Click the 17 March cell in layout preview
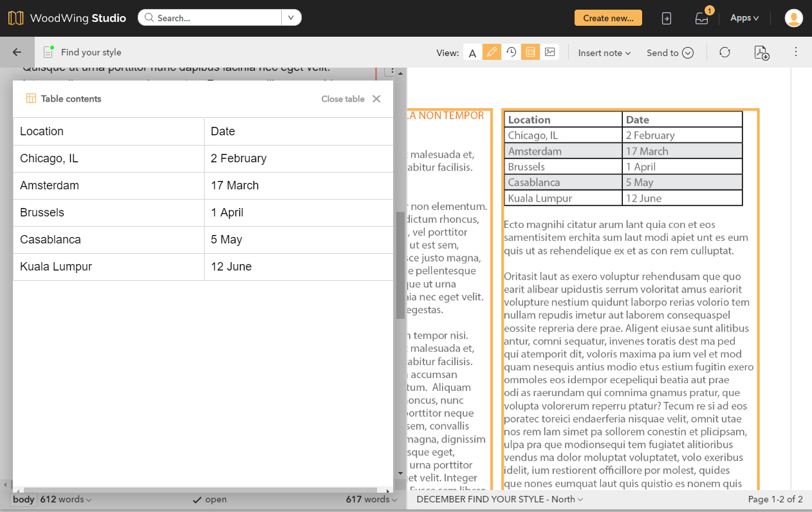Screen dimensions: 812x512 (682, 151)
